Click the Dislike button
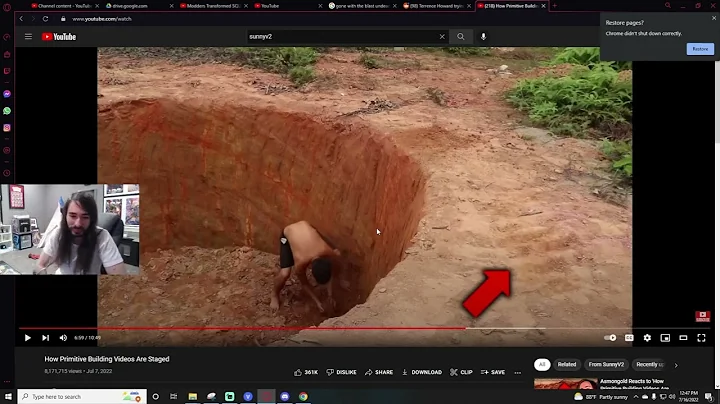This screenshot has height=404, width=720. pos(341,372)
